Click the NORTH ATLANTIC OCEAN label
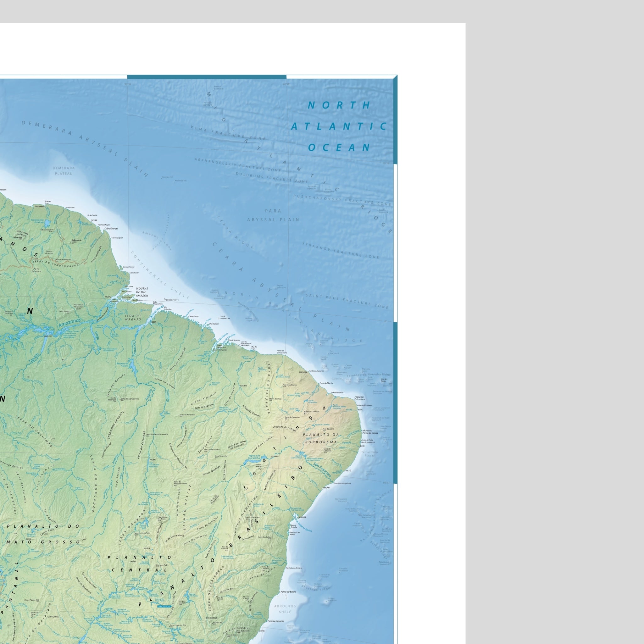 339,126
